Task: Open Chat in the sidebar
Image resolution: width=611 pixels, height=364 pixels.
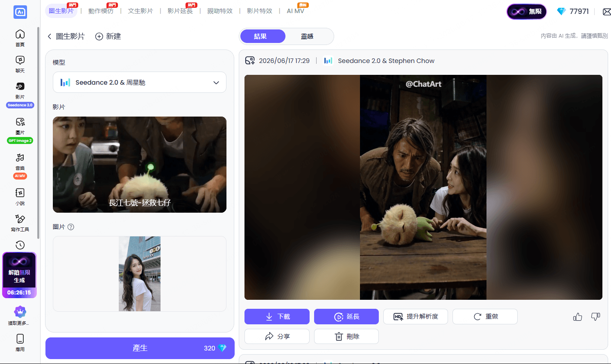Action: click(x=20, y=64)
